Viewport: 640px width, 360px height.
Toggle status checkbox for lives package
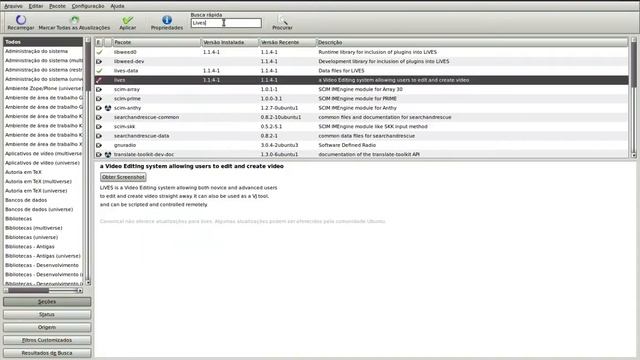[99, 80]
